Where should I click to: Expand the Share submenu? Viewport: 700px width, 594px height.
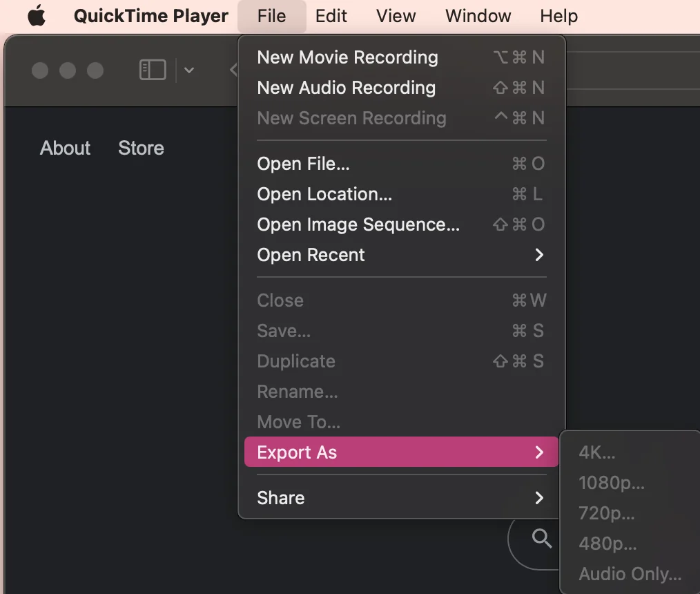pyautogui.click(x=401, y=497)
